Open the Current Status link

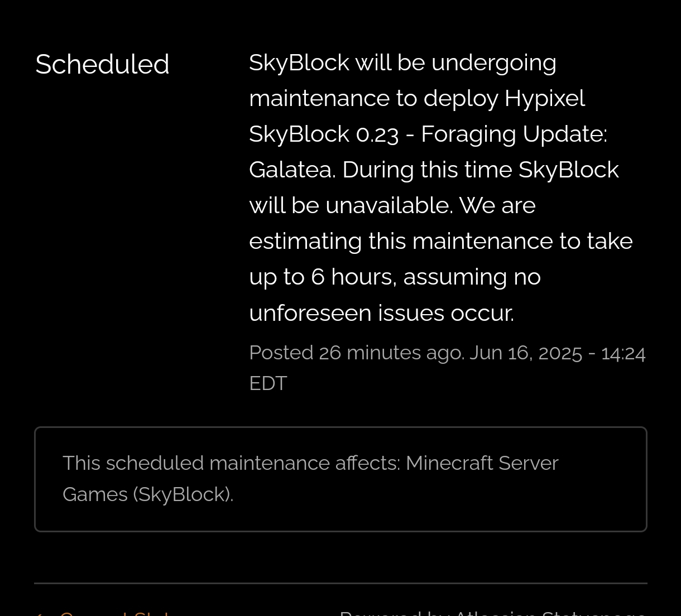coord(114,613)
